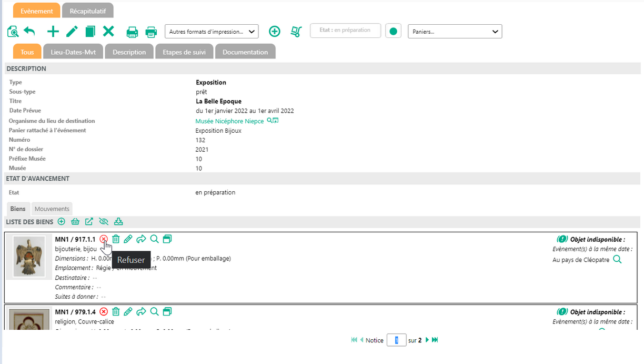Click the basket icon beside Liste des biens
Image resolution: width=644 pixels, height=364 pixels.
tap(75, 222)
